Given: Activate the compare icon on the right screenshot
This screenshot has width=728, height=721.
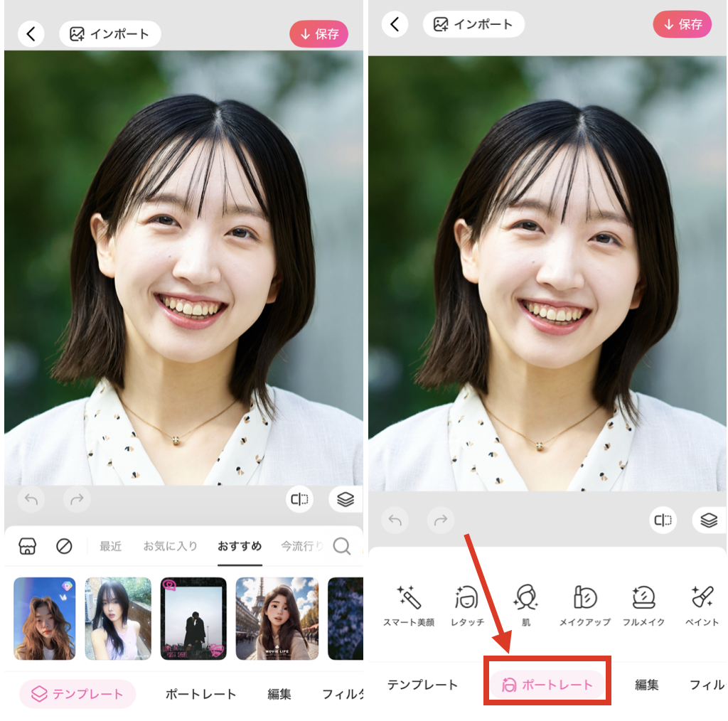Looking at the screenshot, I should tap(663, 520).
